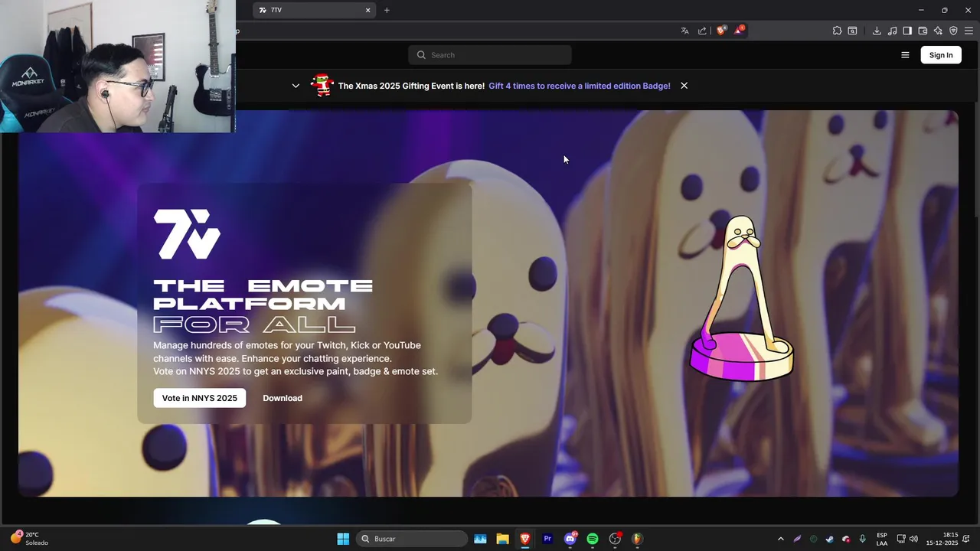Open a new browser tab
This screenshot has height=551, width=980.
coord(387,10)
